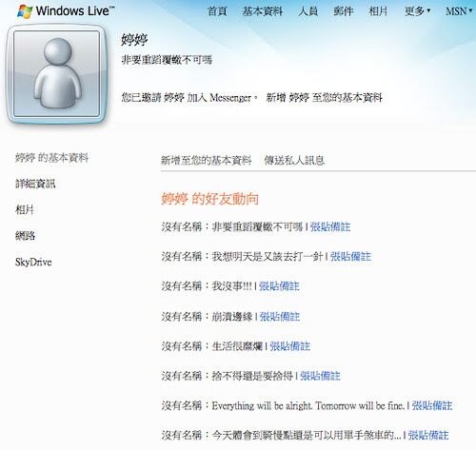
Task: Click 張貼備註 beside 我沒事!!!
Action: pos(279,286)
